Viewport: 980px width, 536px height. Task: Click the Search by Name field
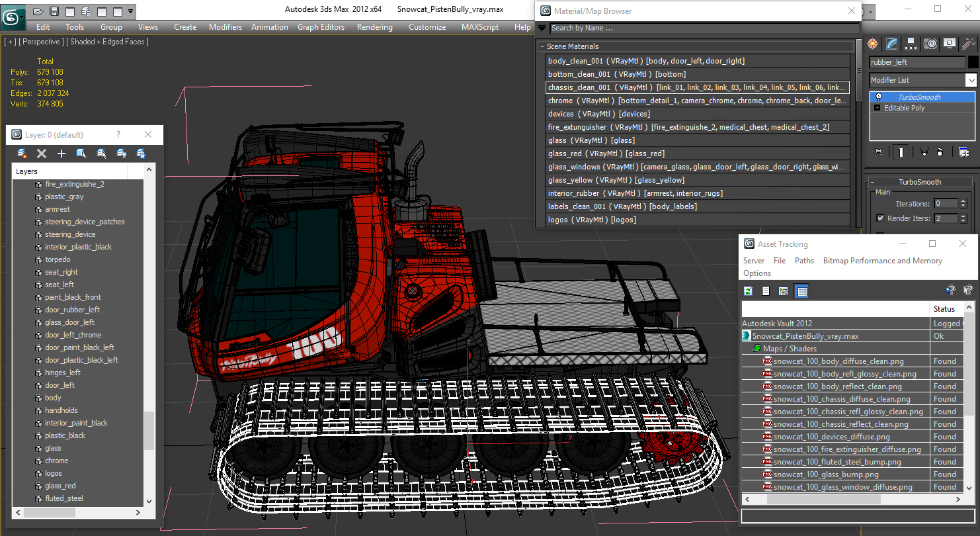pos(704,28)
